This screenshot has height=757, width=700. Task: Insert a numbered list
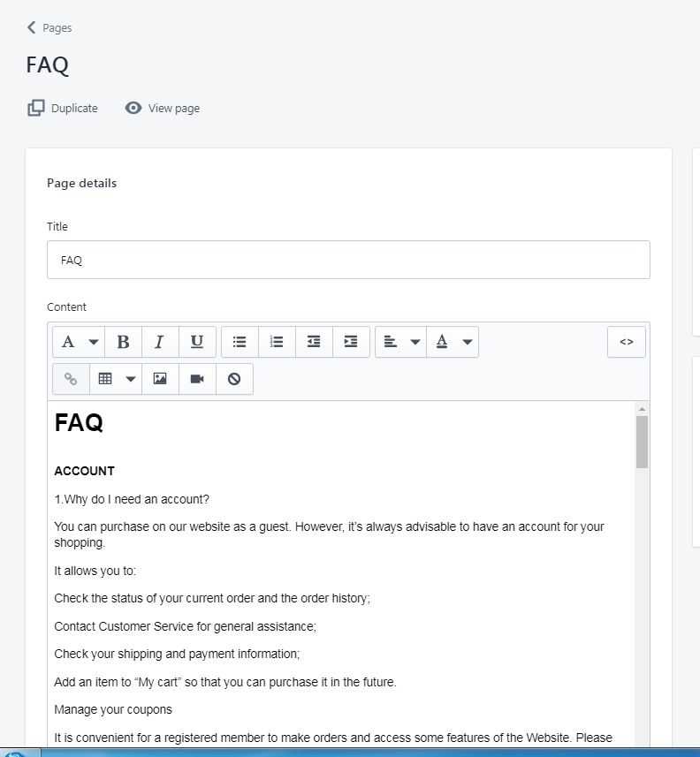[277, 342]
